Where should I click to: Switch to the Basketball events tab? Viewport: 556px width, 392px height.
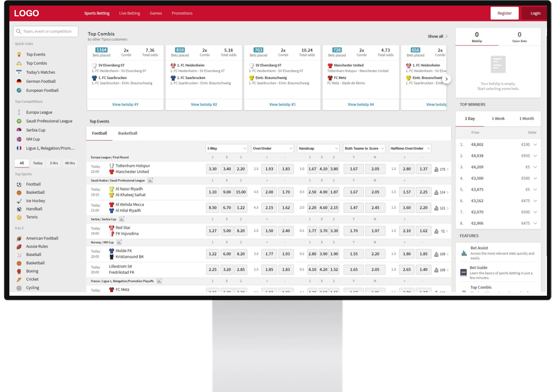click(x=128, y=133)
